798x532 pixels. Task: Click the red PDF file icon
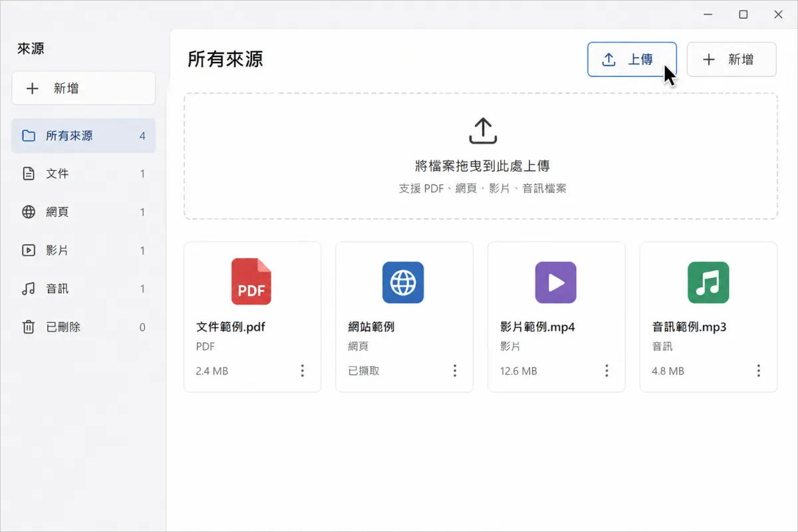click(x=252, y=282)
